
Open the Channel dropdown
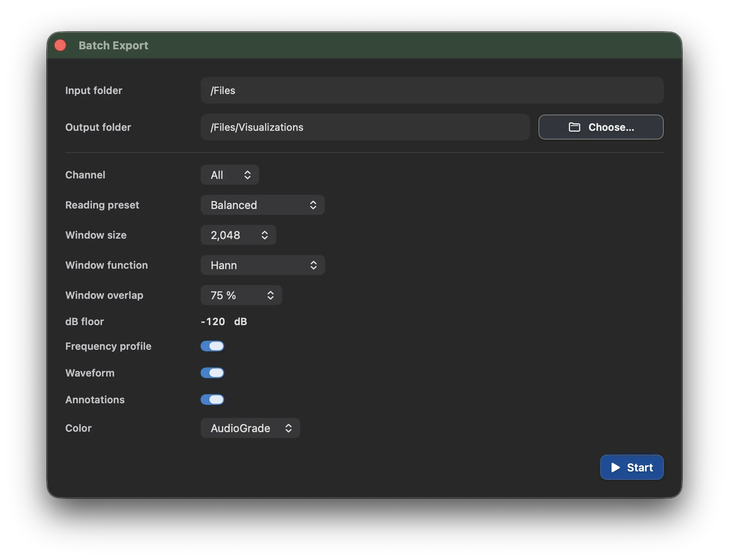(230, 175)
